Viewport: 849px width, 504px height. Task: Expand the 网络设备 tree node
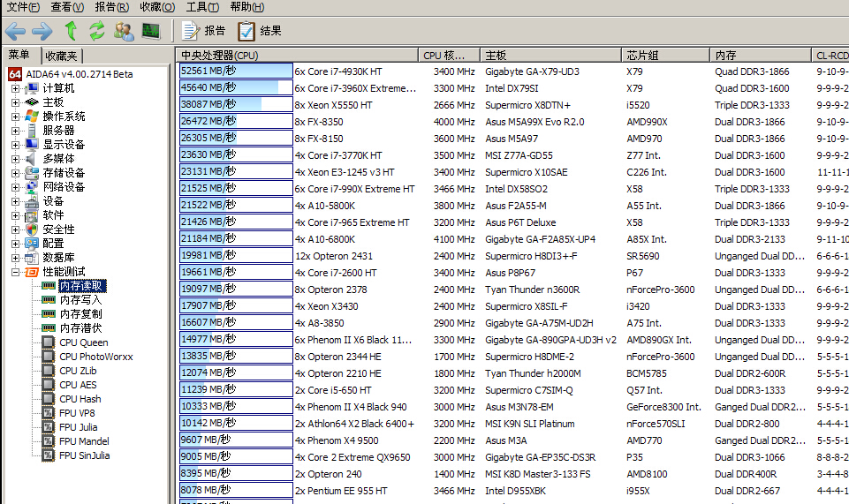coord(15,186)
